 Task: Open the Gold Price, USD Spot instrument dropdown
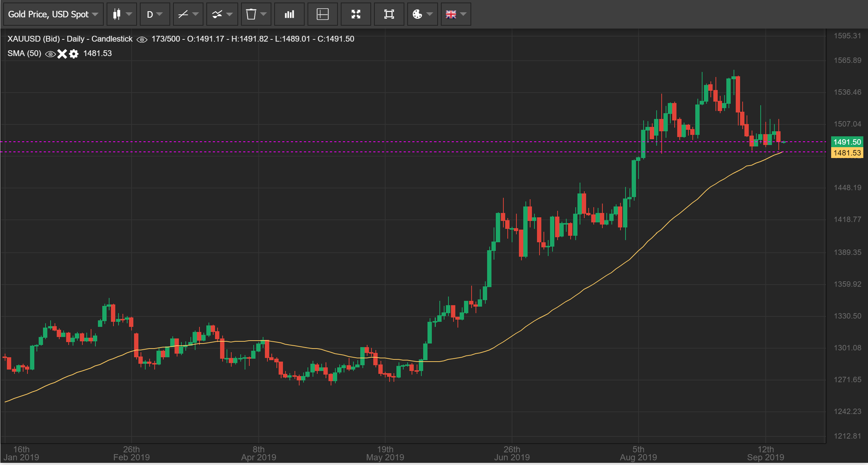[53, 14]
